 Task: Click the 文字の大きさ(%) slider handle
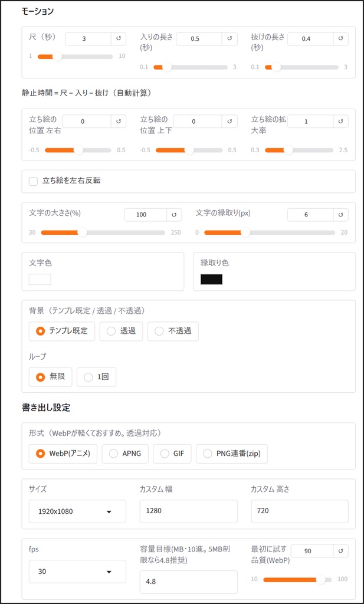coord(83,232)
